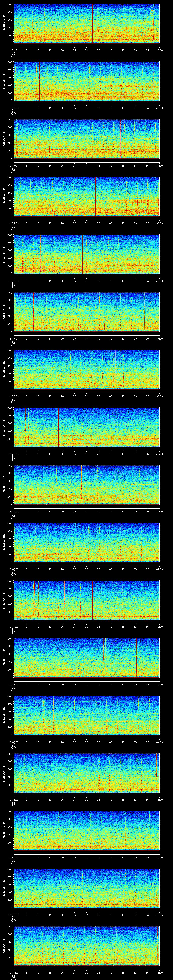The width and height of the screenshot is (173, 980).
Task: Select the spectrogram panel starting at 16:45:00
Action: 87,830
